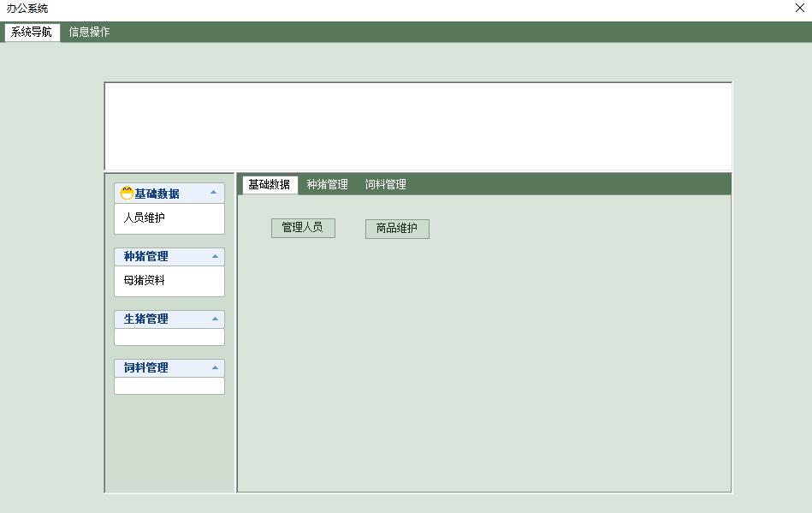
Task: Click the empty list below 生猪管理
Action: 169,336
